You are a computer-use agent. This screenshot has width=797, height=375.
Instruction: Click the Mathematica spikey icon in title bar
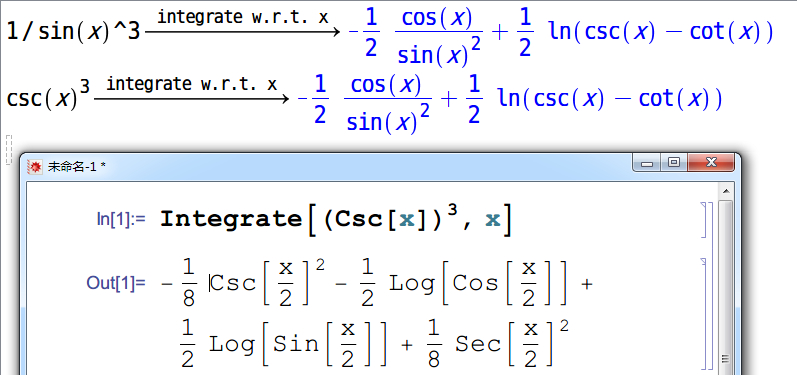35,167
